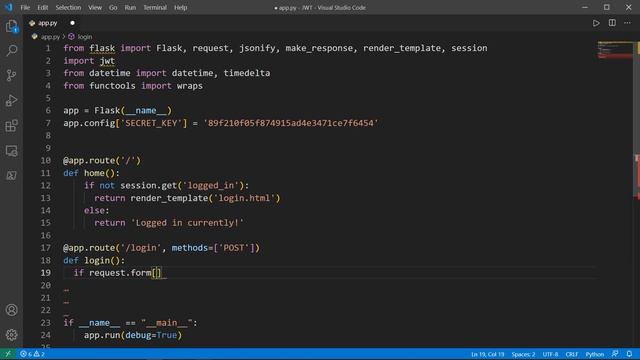Open the Selection menu

click(68, 7)
